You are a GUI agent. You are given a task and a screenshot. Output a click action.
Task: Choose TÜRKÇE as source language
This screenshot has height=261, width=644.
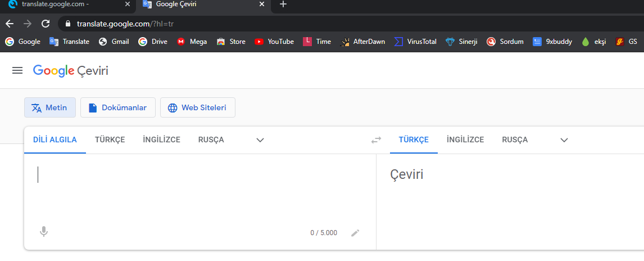[110, 139]
